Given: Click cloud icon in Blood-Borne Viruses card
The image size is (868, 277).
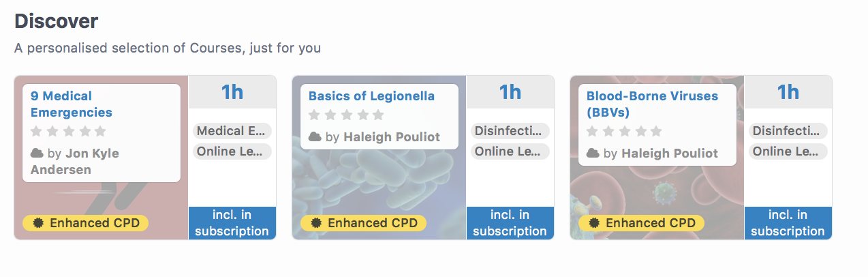Looking at the screenshot, I should tap(593, 154).
